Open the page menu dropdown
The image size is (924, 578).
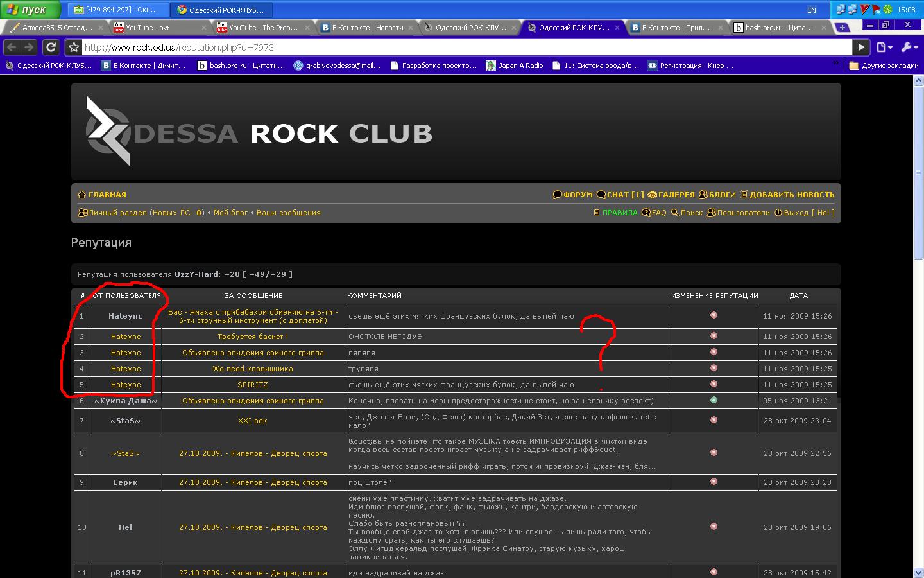click(884, 47)
